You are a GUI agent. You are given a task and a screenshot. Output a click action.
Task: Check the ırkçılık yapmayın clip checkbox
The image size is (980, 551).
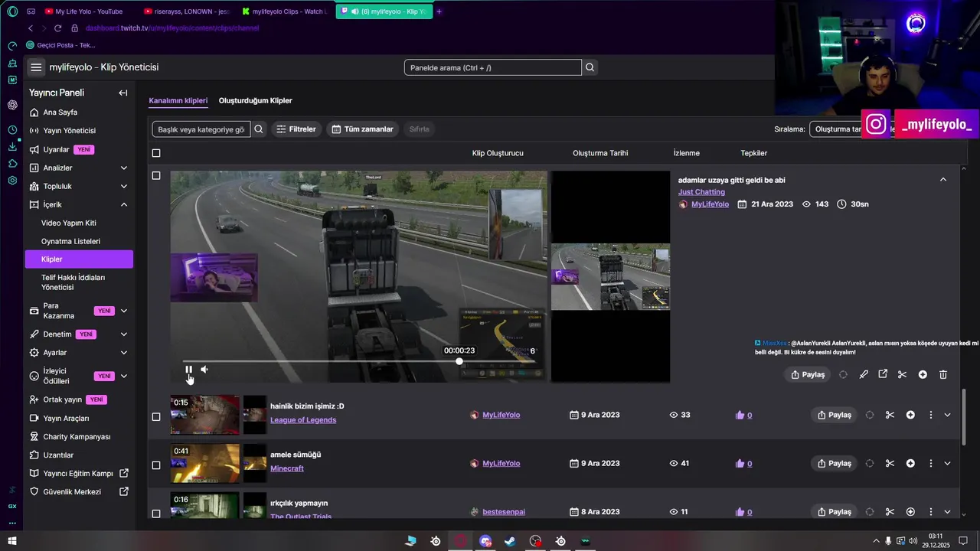tap(156, 513)
